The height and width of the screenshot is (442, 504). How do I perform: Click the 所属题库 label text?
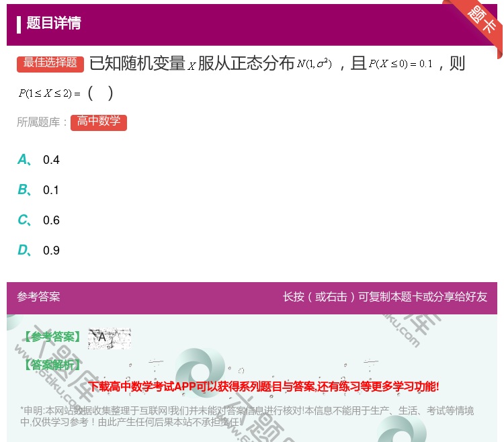(42, 122)
